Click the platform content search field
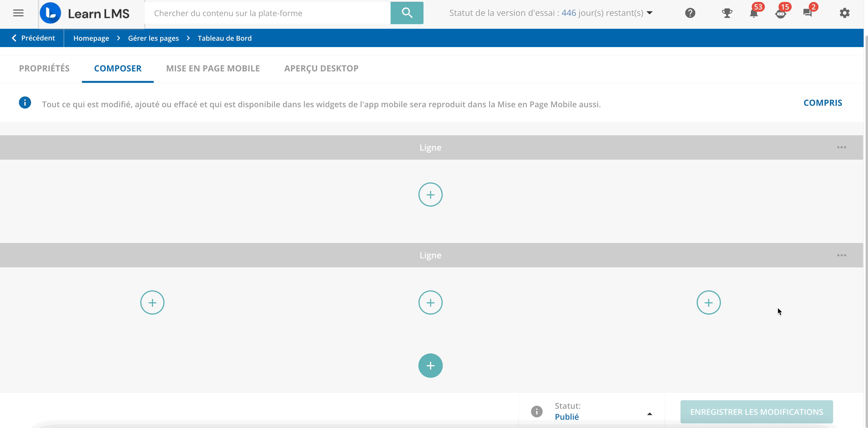Viewport: 868px width, 428px height. (267, 13)
